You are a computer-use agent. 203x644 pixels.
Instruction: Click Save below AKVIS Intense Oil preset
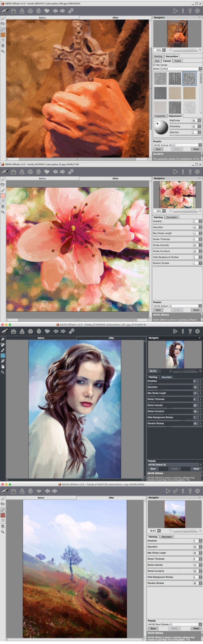(x=158, y=149)
